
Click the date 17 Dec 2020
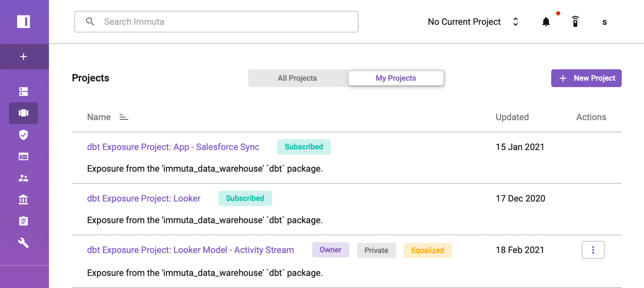point(520,198)
